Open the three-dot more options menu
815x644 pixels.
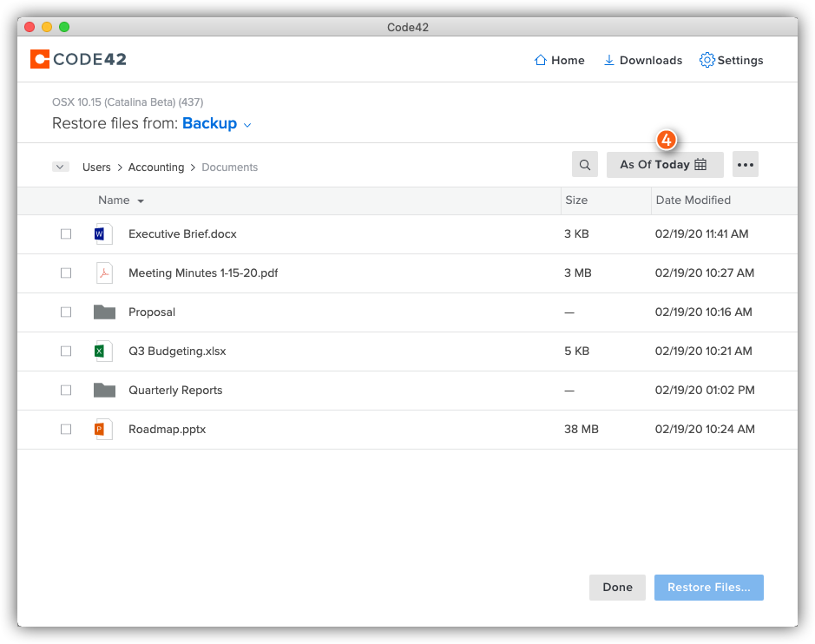pyautogui.click(x=746, y=165)
